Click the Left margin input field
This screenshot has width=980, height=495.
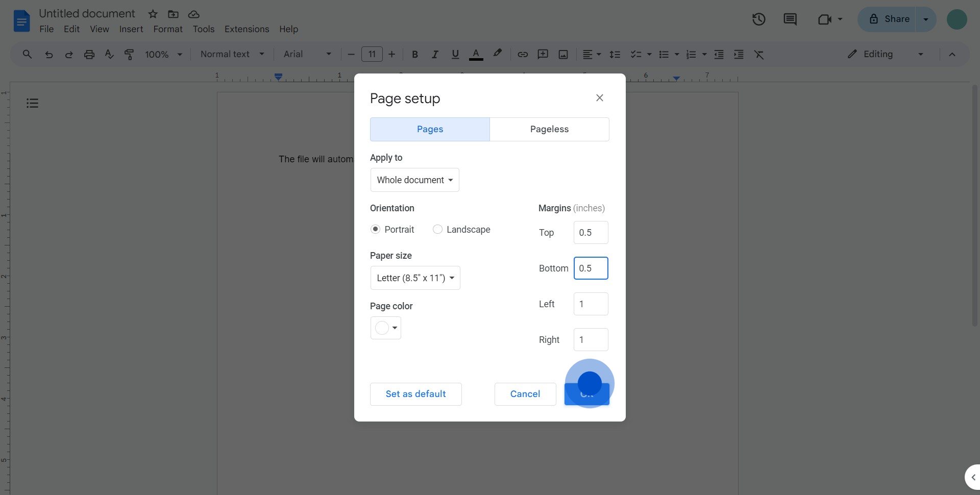click(x=591, y=304)
